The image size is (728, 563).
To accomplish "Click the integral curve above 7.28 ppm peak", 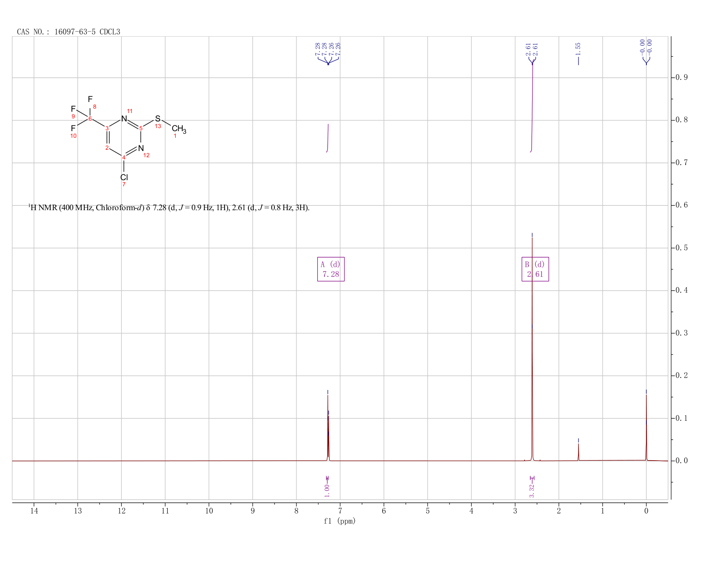I will [x=327, y=138].
